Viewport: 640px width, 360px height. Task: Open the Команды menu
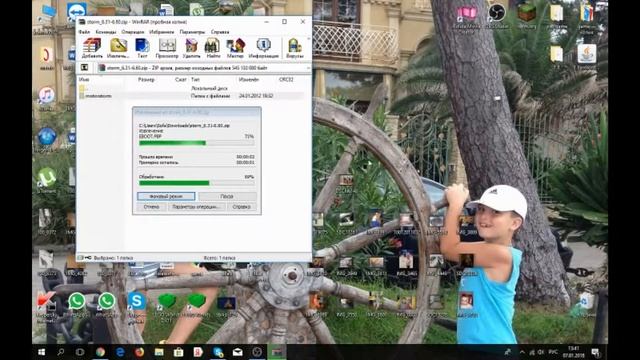point(106,32)
